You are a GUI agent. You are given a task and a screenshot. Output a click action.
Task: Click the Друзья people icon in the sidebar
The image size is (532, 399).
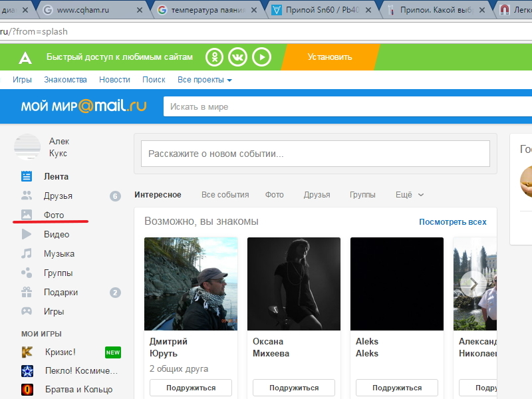tap(27, 196)
